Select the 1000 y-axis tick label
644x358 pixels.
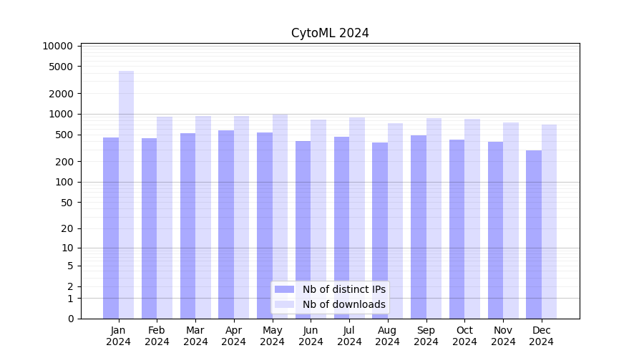pyautogui.click(x=61, y=114)
